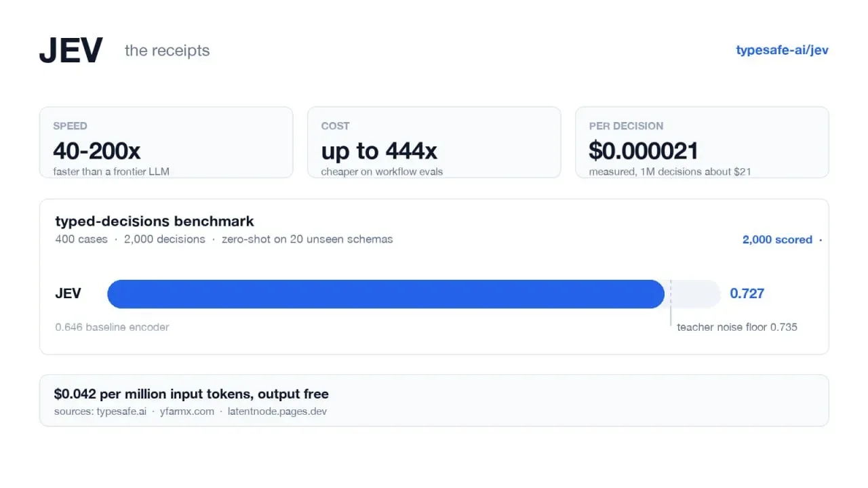Click the blue JEV score progress bar
Image resolution: width=868 pixels, height=488 pixels.
(x=386, y=294)
